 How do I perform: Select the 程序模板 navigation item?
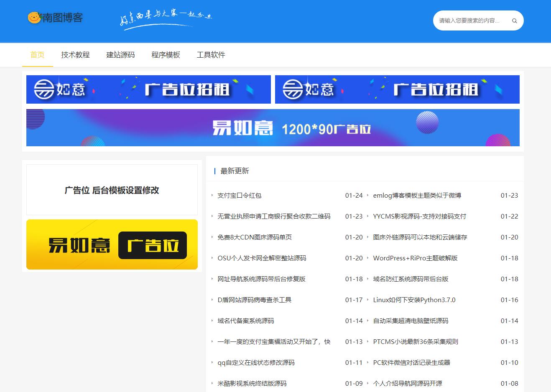[166, 55]
